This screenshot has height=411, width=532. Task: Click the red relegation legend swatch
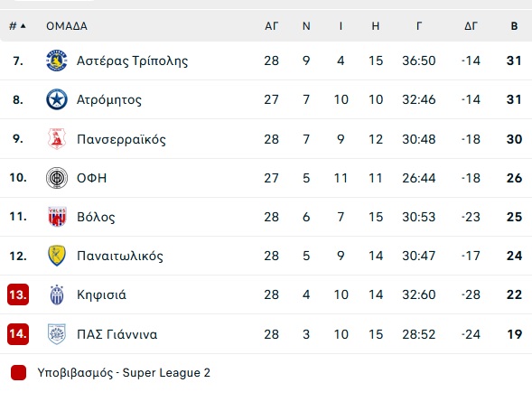18,373
